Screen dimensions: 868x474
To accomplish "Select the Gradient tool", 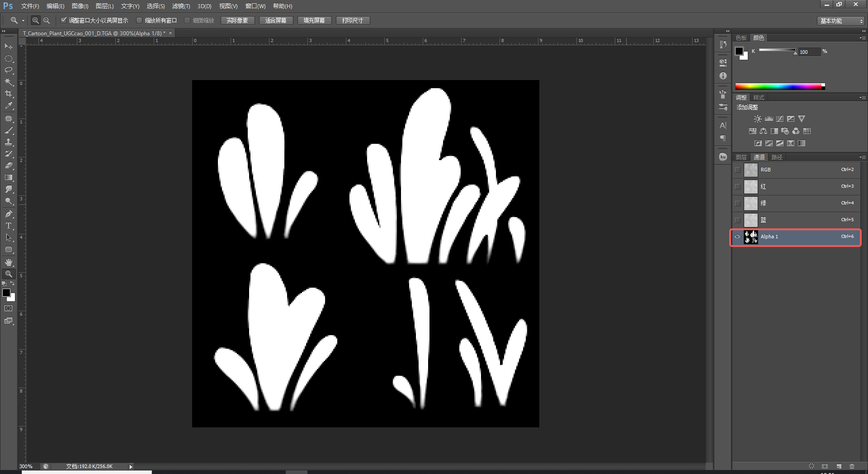I will 9,177.
